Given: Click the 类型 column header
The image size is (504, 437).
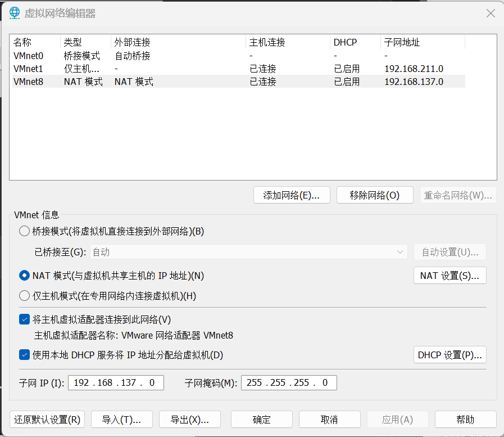Looking at the screenshot, I should (85, 42).
